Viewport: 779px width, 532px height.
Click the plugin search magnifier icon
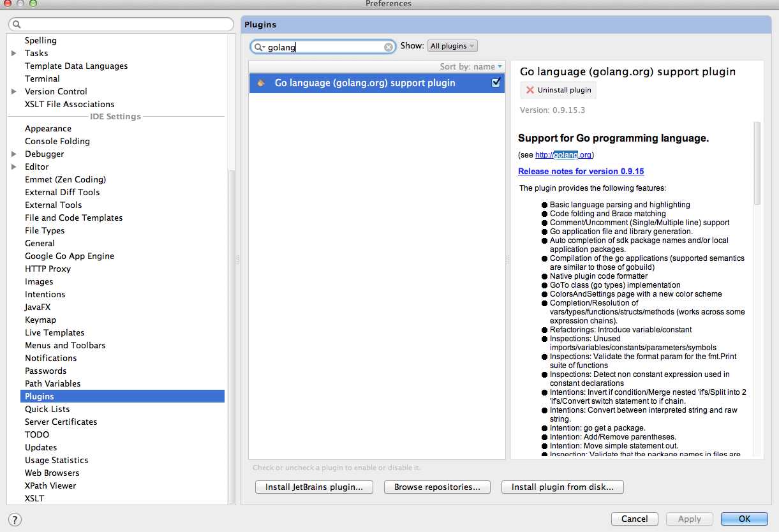[259, 47]
